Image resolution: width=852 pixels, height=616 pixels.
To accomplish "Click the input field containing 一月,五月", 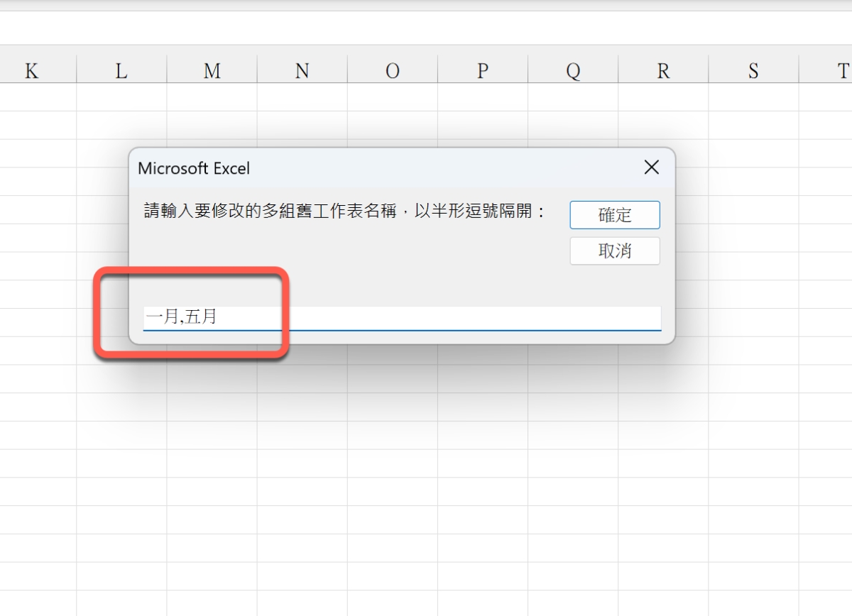I will tap(402, 317).
